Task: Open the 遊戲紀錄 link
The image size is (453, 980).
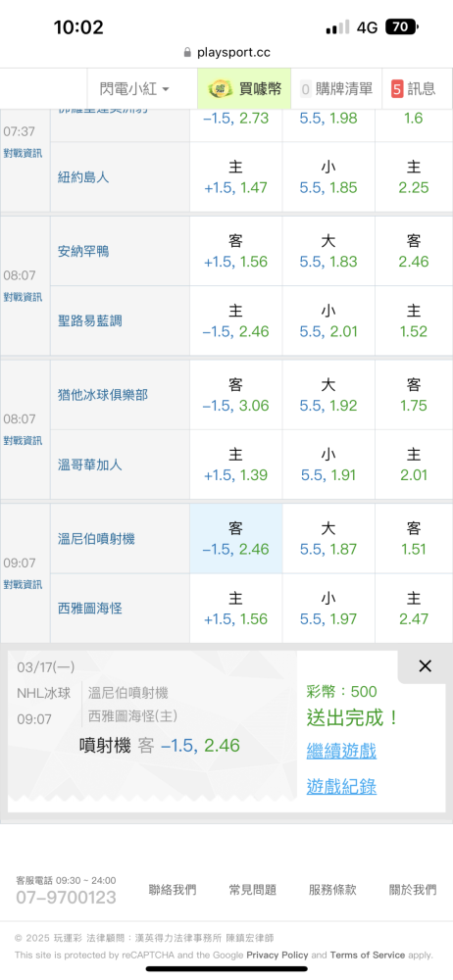Action: click(341, 786)
